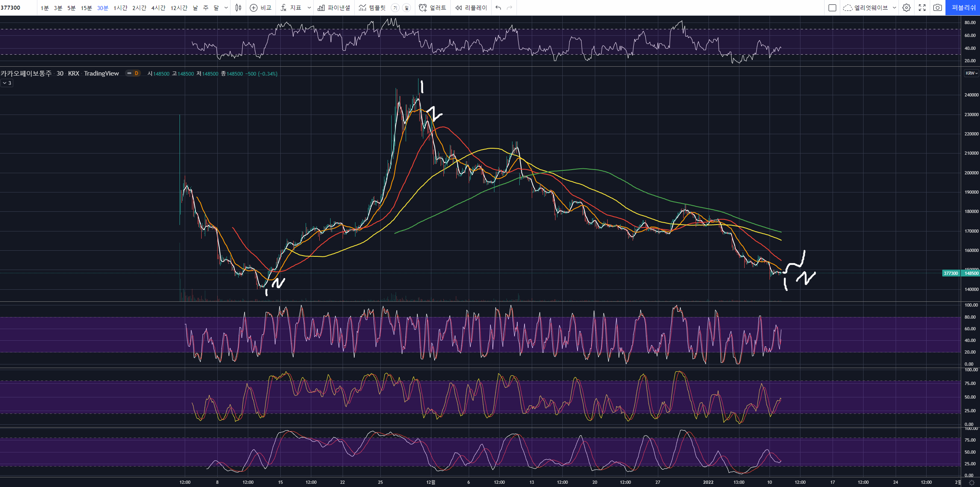Image resolution: width=980 pixels, height=487 pixels.
Task: Expand the collapsed indicator legend showing 3
Action: coord(7,83)
